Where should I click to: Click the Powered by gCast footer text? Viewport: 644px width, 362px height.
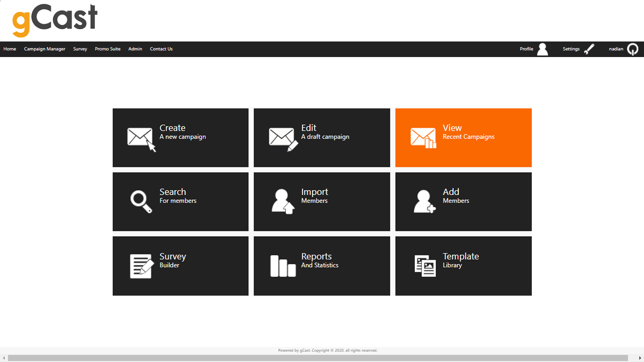pos(327,350)
